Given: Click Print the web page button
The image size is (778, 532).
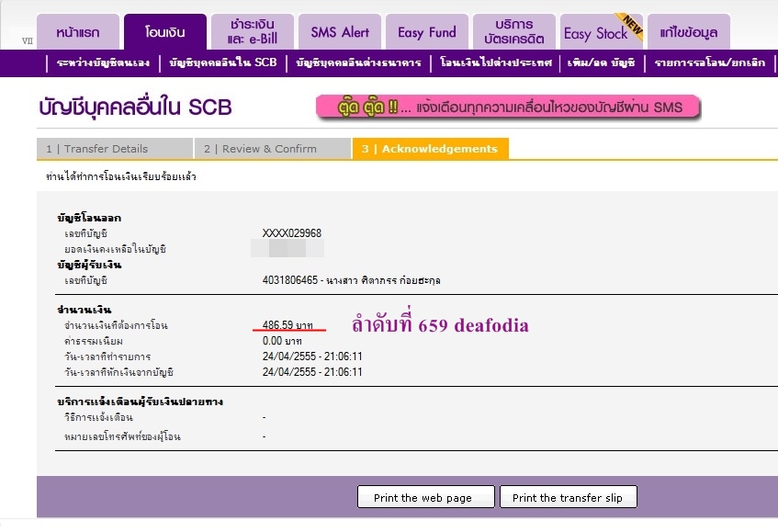Looking at the screenshot, I should click(425, 497).
